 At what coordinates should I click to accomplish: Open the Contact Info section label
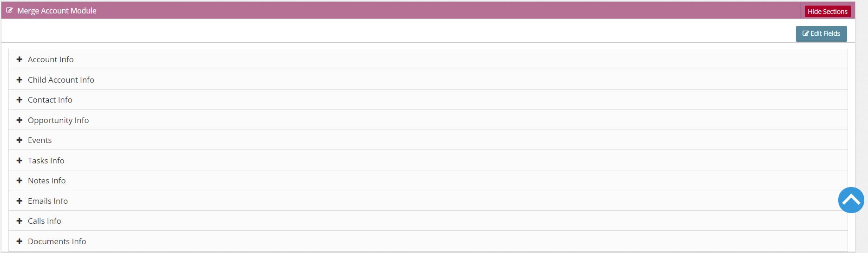point(50,100)
